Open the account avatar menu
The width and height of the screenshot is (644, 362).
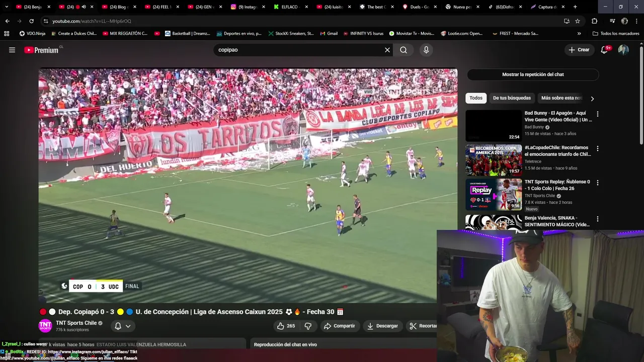pyautogui.click(x=623, y=50)
